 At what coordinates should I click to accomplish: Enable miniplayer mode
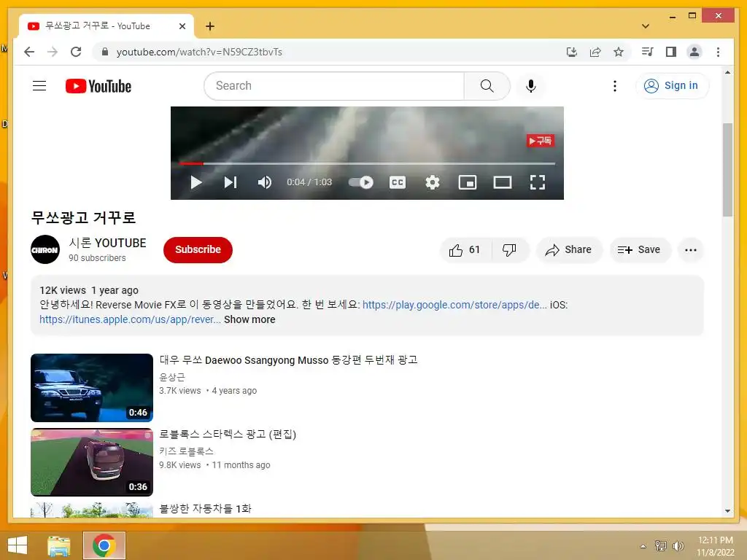[468, 182]
